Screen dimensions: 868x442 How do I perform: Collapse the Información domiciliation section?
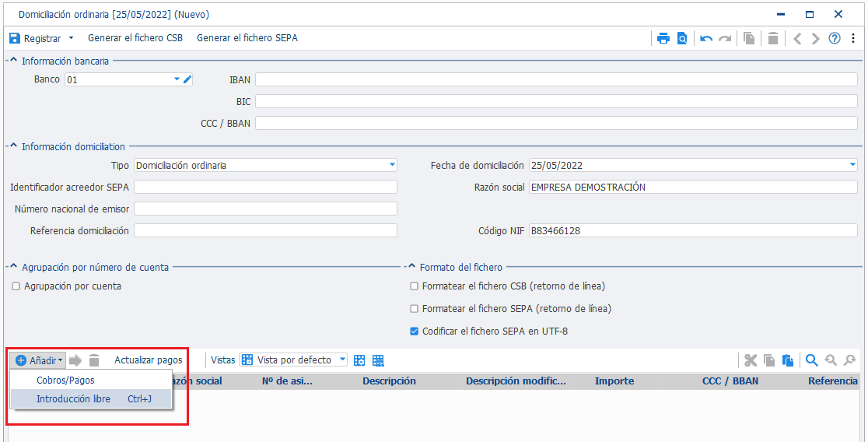(14, 147)
